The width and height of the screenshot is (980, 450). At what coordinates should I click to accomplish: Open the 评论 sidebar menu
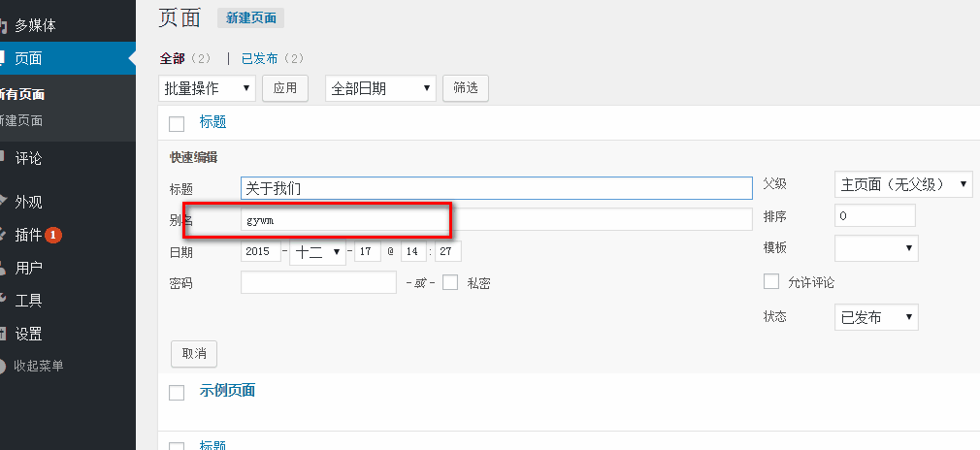coord(28,158)
